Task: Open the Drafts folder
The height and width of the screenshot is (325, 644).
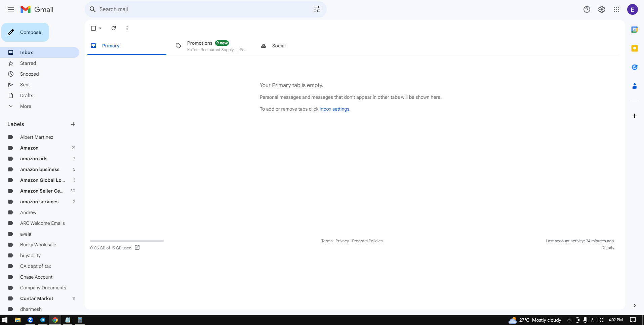Action: 40,95
